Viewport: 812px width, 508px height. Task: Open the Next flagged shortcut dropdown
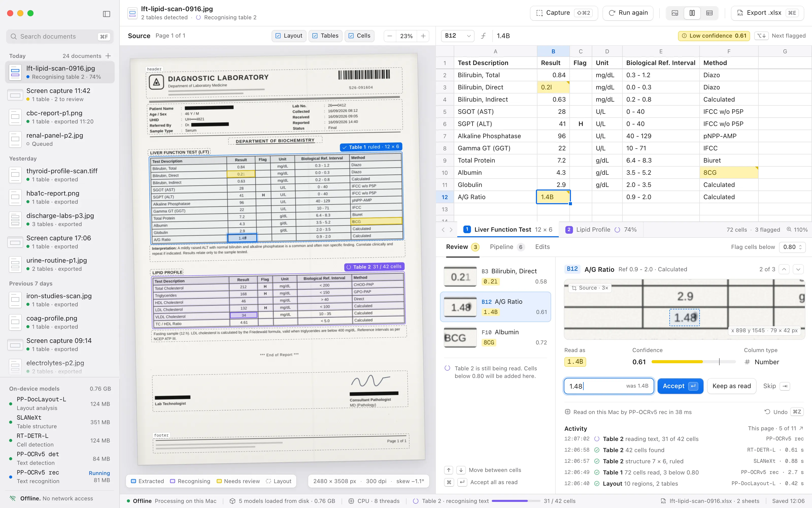761,36
